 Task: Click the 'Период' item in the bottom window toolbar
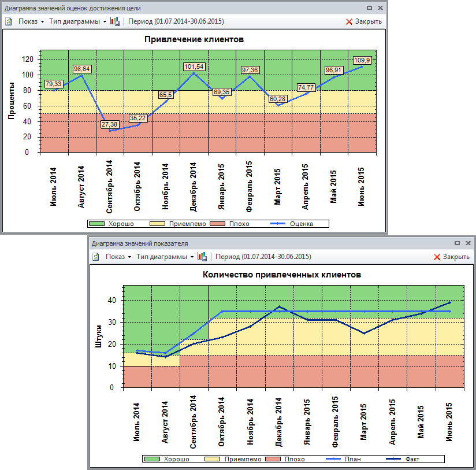click(263, 257)
